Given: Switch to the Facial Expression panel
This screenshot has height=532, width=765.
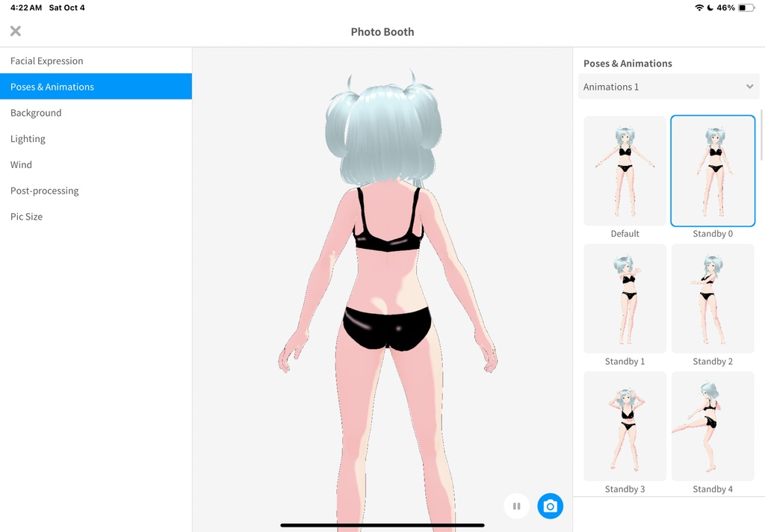Looking at the screenshot, I should [46, 61].
